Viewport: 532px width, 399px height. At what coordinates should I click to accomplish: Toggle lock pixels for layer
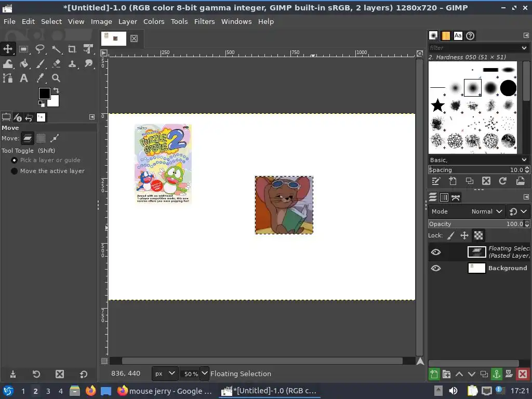451,235
